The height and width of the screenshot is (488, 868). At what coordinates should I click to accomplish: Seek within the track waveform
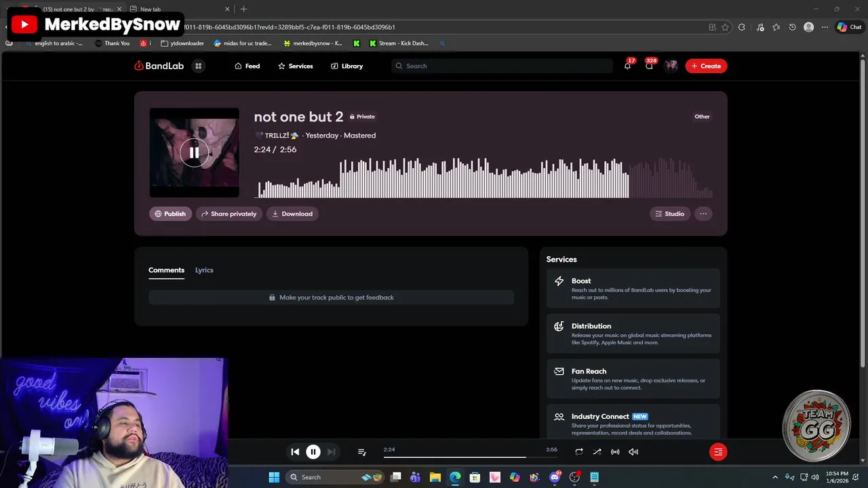[x=484, y=178]
